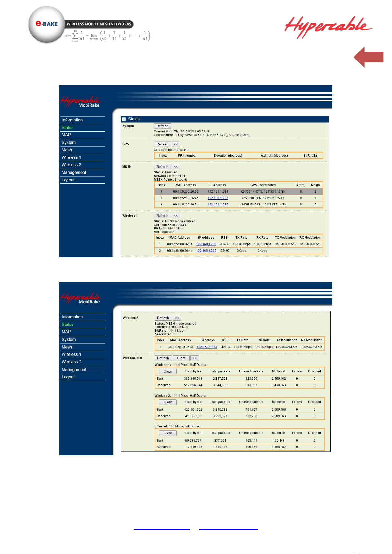The image size is (392, 554).
Task: Refresh the Port Statistic section
Action: click(163, 358)
